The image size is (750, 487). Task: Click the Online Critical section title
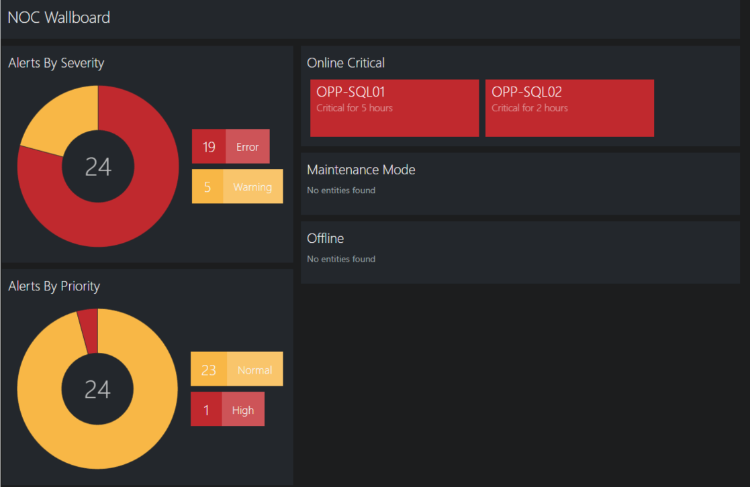(x=345, y=63)
